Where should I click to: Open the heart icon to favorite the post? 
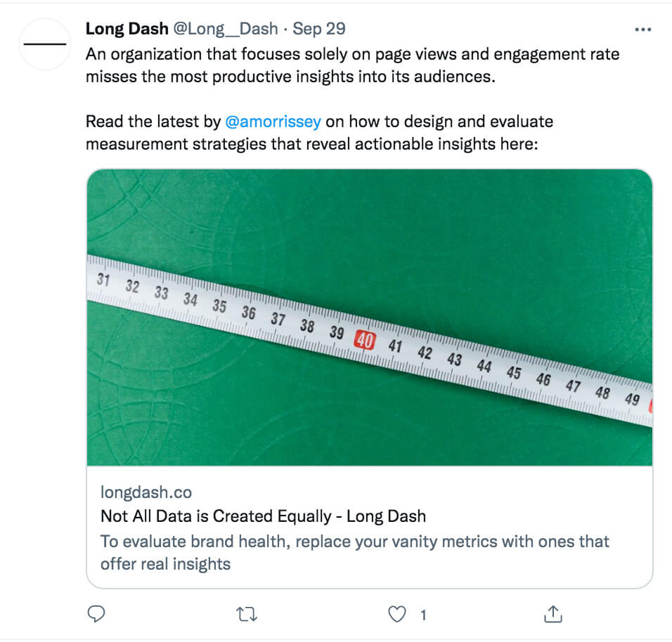398,613
